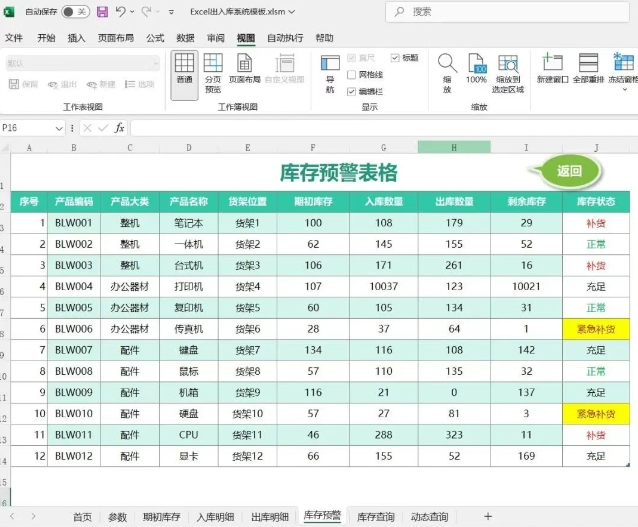The image size is (638, 527).
Task: Click into the formula bar
Action: point(384,128)
